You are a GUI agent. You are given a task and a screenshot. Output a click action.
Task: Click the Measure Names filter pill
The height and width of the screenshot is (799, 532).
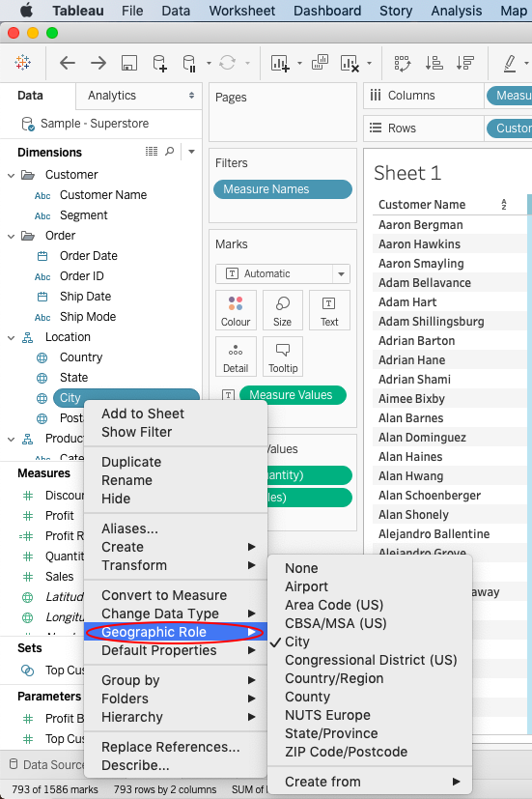click(x=283, y=189)
